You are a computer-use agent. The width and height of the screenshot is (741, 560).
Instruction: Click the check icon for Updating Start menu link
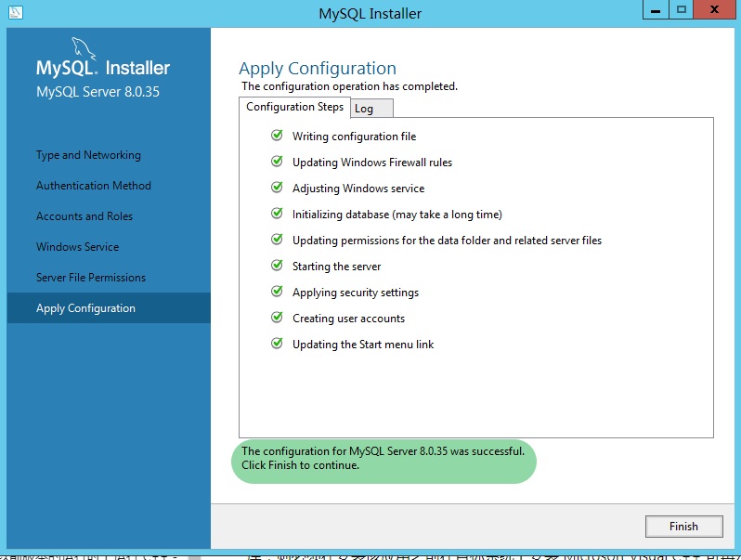point(277,344)
